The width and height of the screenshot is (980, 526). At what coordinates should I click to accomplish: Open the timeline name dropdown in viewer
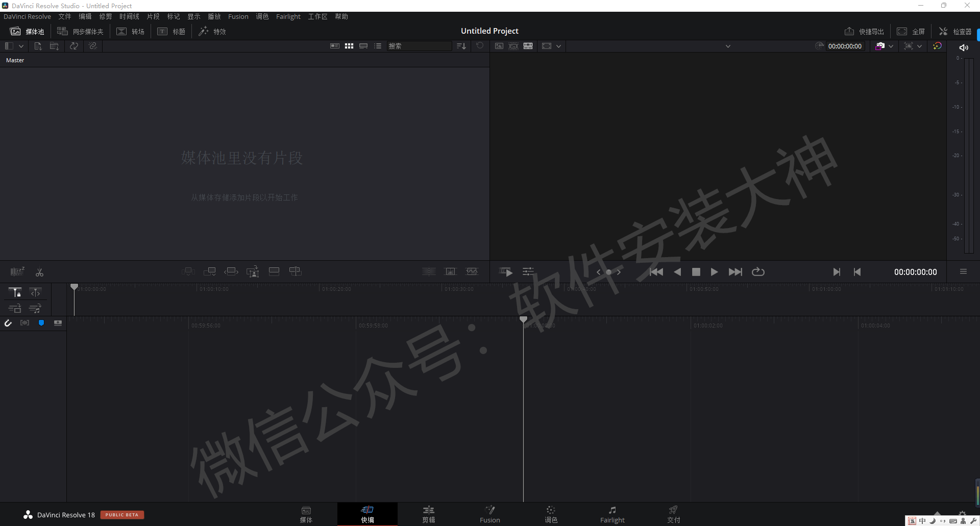(728, 46)
